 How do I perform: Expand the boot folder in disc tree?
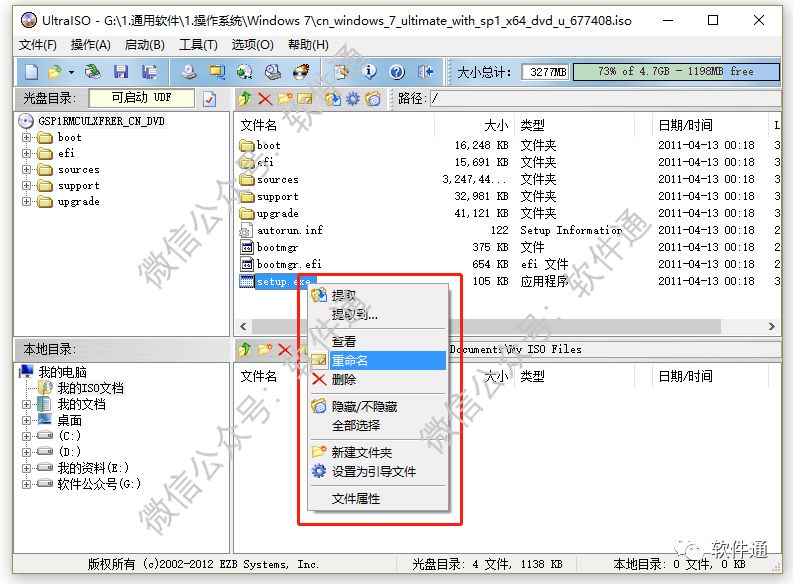[x=26, y=138]
